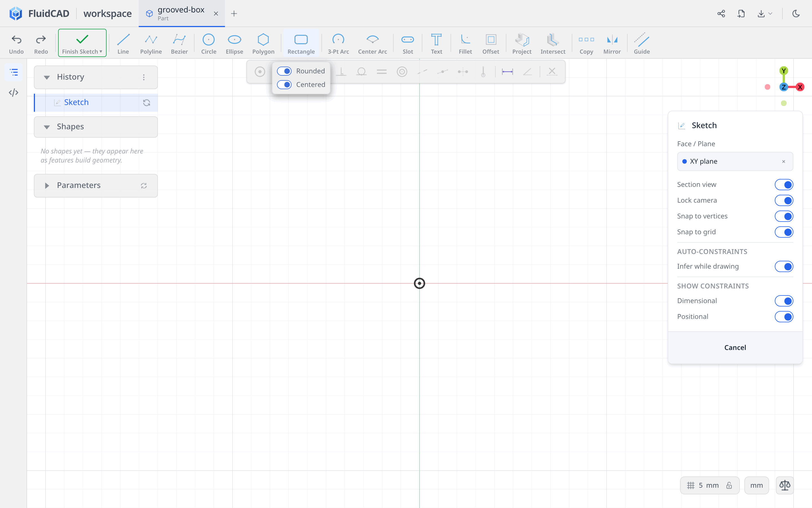
Task: Clear the XY plane selection
Action: [784, 162]
